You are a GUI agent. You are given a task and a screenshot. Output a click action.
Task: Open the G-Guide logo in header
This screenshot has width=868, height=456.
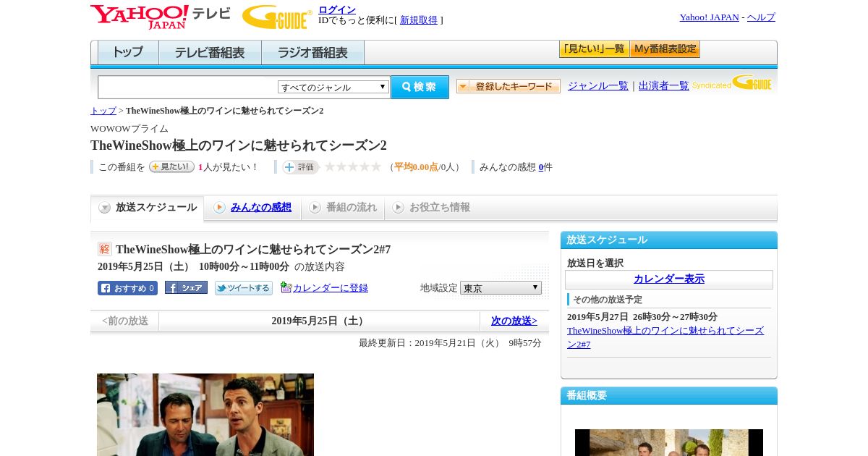(x=277, y=17)
